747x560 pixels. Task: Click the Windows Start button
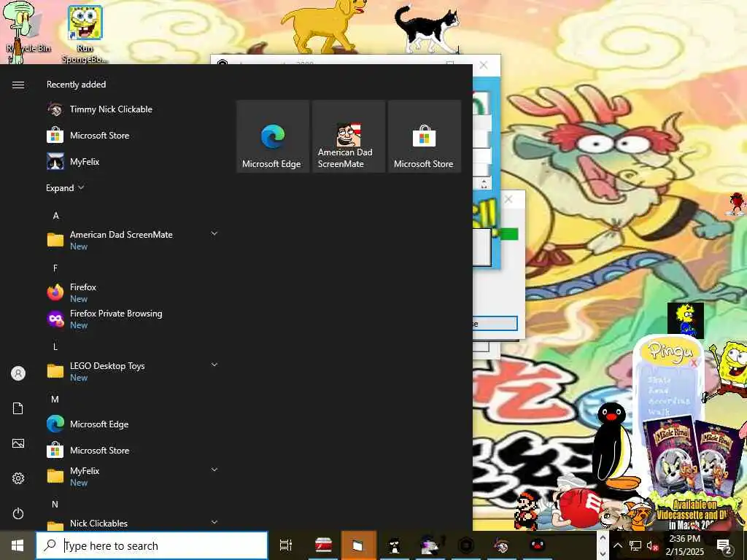tap(18, 545)
